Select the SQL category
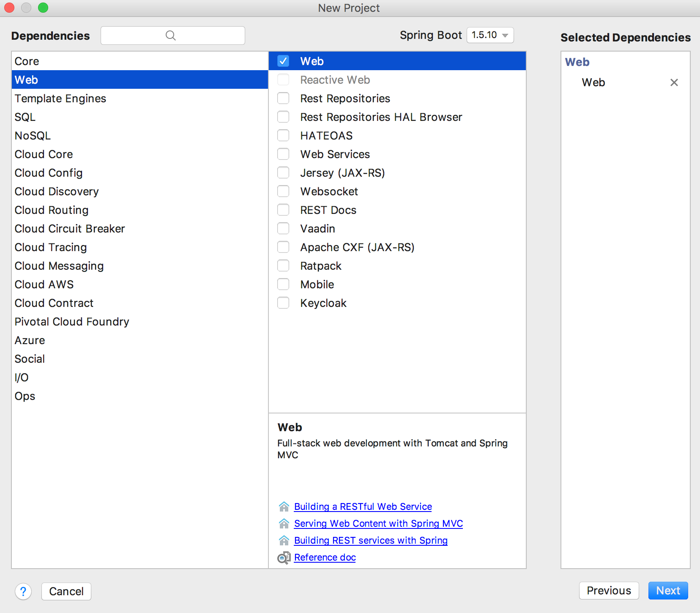Screen dimensions: 700x613 pos(140,117)
